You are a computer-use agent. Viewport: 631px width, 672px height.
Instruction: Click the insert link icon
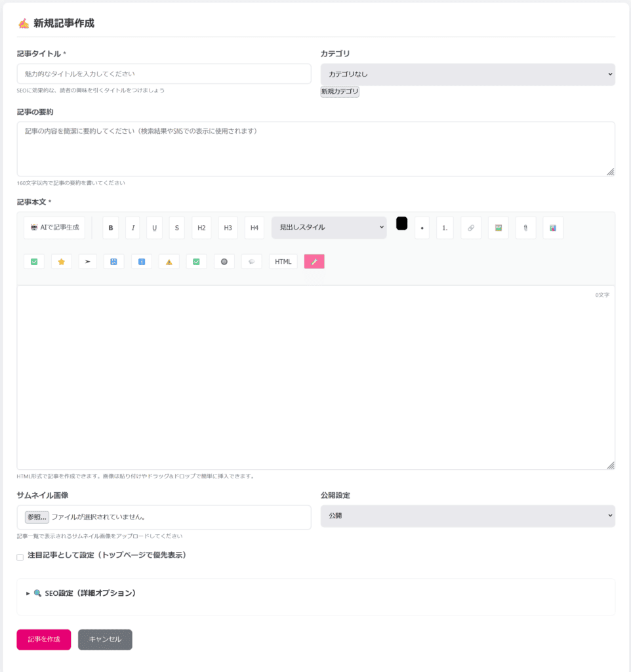point(470,228)
